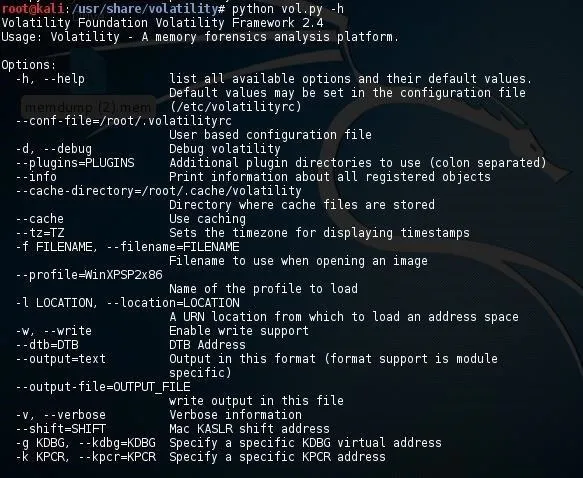Select the -v, --verbose option
The image size is (583, 478).
(x=61, y=414)
